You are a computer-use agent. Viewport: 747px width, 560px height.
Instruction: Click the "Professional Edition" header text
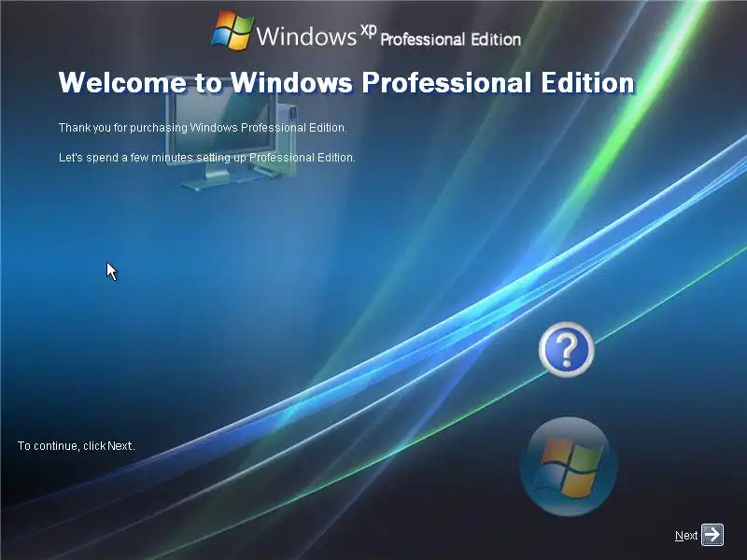450,39
